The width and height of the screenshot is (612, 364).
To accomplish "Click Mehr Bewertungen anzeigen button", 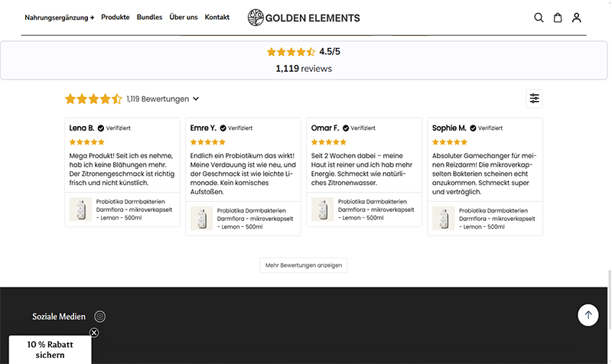I will (x=304, y=265).
